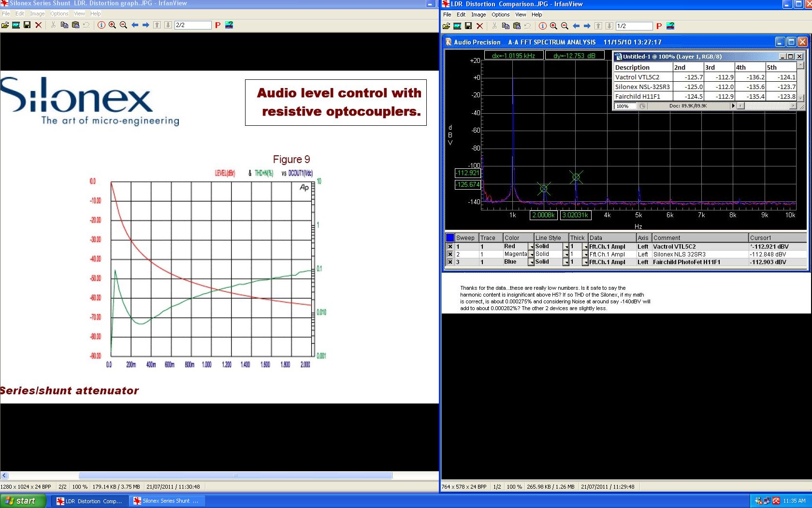
Task: Click the 2/2 page field in Silonex window toolbar
Action: 193,25
